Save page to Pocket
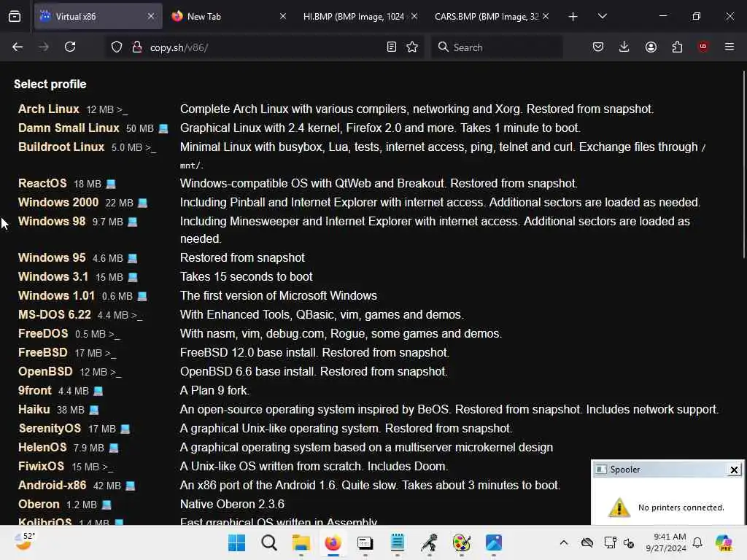 (x=598, y=47)
